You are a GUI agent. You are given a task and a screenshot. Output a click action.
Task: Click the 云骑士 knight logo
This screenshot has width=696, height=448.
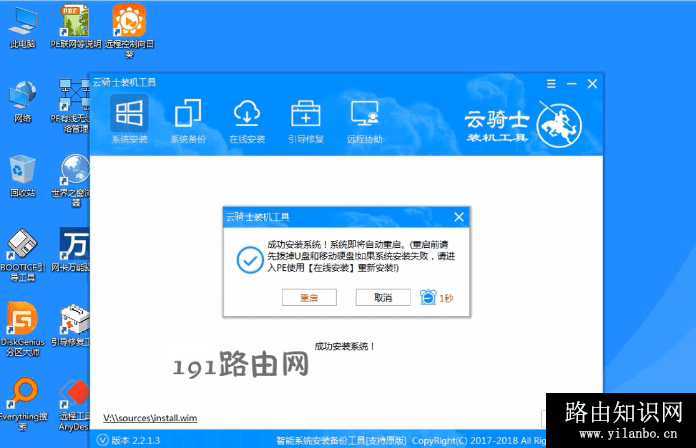559,126
